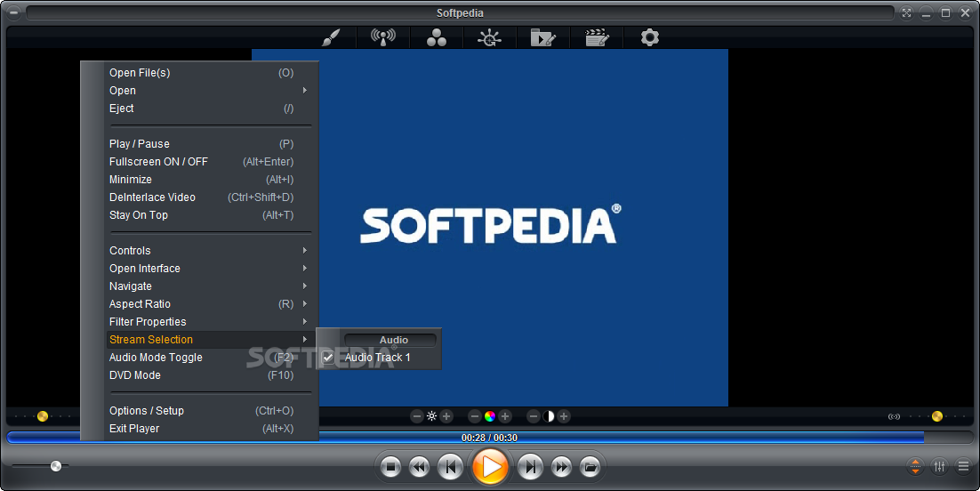Switch to DVD Mode via menu
Image resolution: width=980 pixels, height=491 pixels.
[x=208, y=375]
